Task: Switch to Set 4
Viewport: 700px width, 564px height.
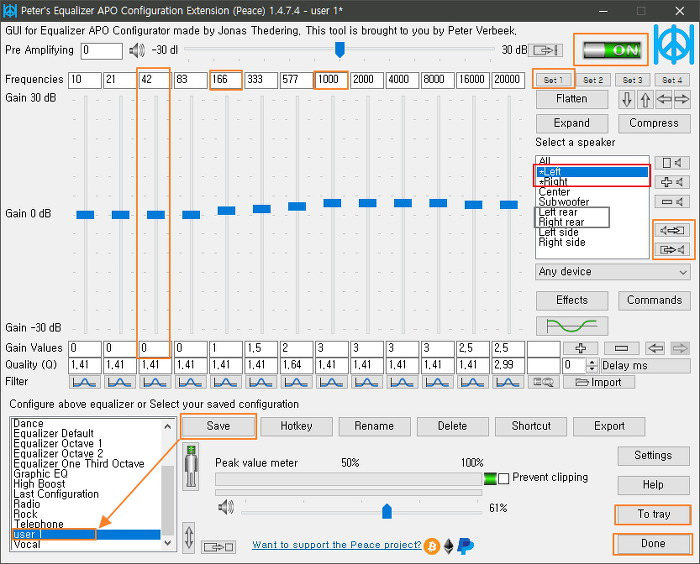Action: pos(672,80)
